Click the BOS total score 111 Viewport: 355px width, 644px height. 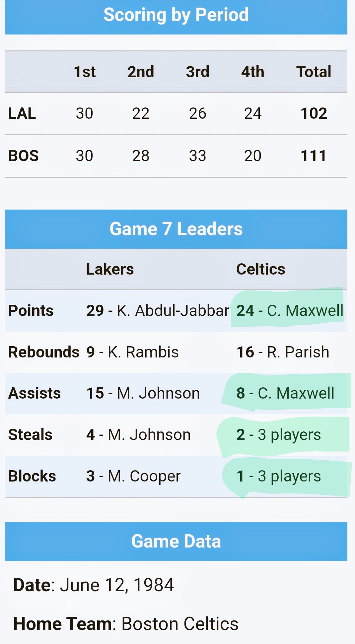tap(314, 156)
